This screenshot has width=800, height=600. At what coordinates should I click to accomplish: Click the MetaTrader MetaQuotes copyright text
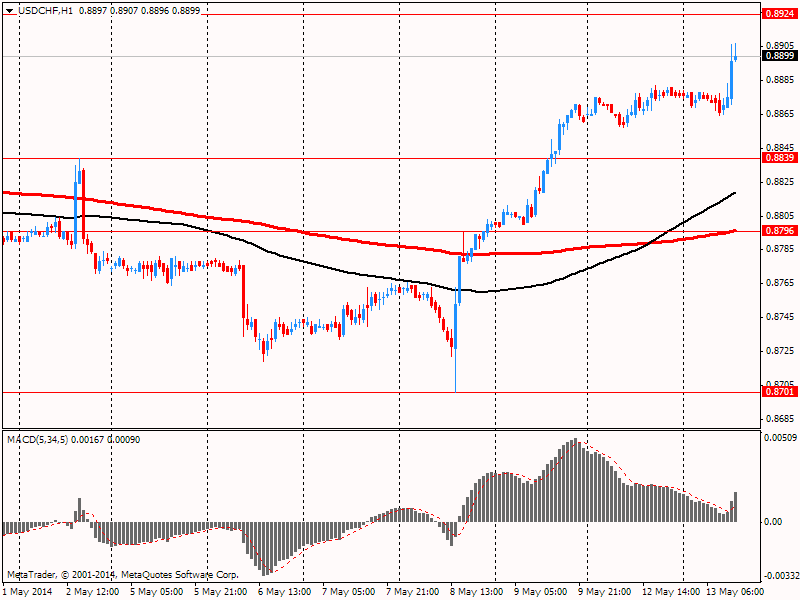tap(122, 574)
